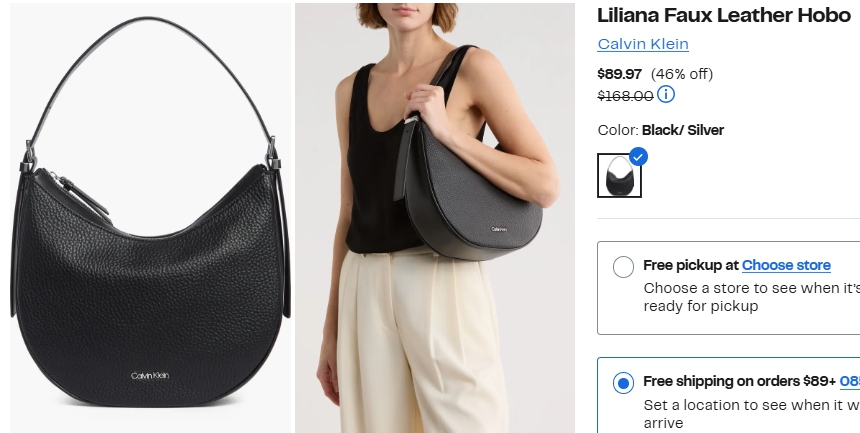Click the struck-through $168.00 original price
Viewport: 860px width, 433px height.
coord(625,96)
